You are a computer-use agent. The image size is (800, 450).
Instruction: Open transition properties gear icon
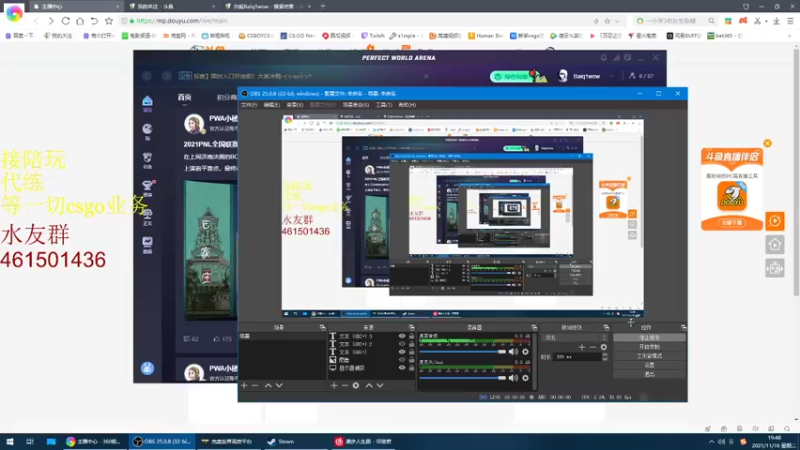point(604,347)
